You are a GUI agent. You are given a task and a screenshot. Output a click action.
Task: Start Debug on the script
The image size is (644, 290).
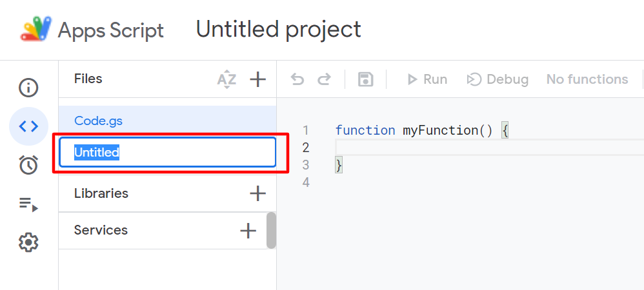pyautogui.click(x=498, y=79)
